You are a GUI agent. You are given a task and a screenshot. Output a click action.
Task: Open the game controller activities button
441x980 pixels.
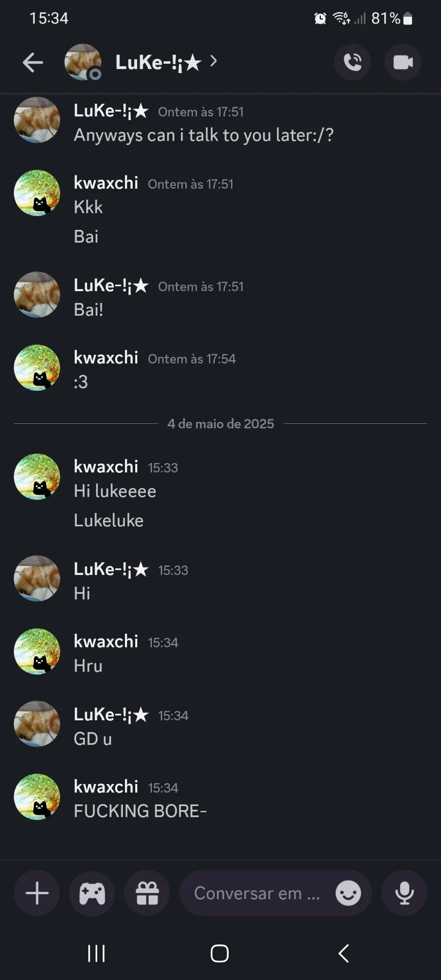(92, 893)
